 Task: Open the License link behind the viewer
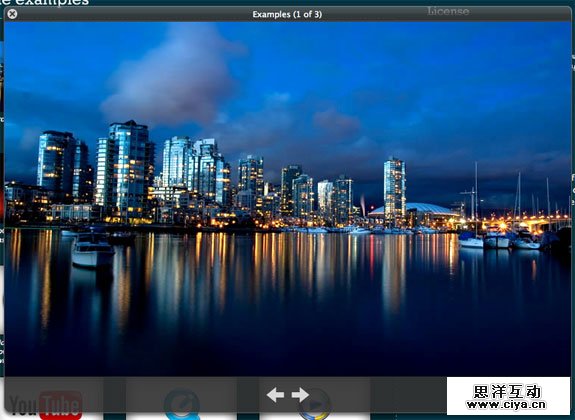click(448, 11)
